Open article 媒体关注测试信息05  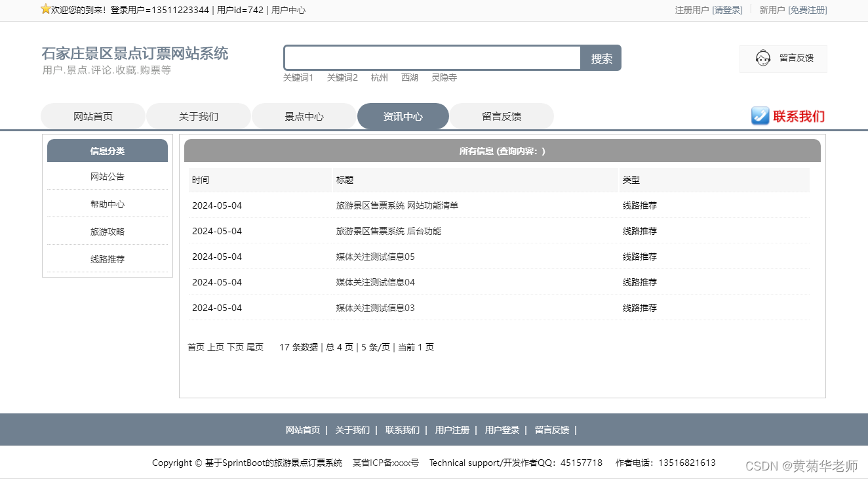pyautogui.click(x=376, y=257)
